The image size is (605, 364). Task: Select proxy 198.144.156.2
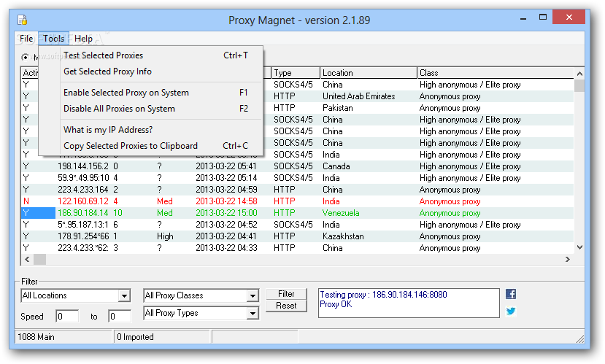tap(297, 166)
